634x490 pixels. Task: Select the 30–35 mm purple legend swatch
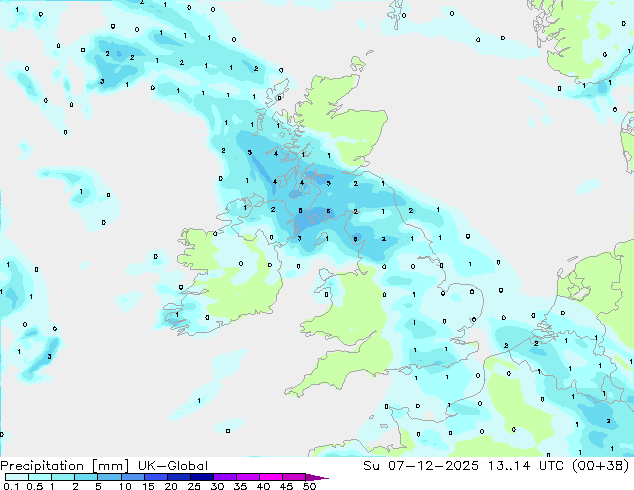[225, 477]
